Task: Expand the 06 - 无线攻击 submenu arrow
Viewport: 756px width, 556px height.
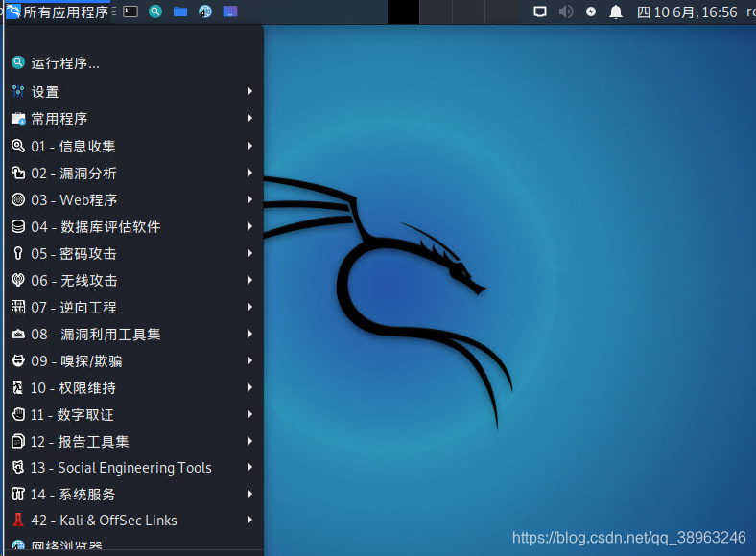Action: 249,280
